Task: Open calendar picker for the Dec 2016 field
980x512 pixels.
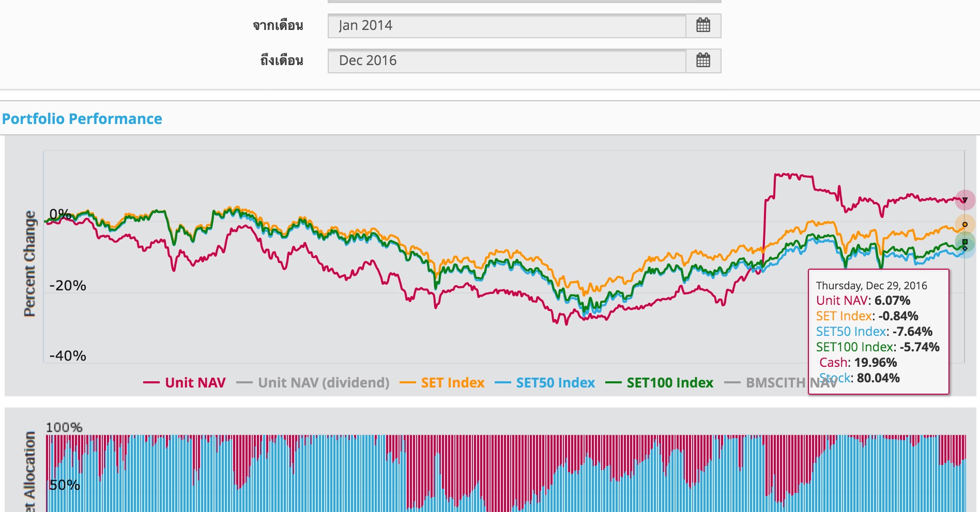Action: 703,60
